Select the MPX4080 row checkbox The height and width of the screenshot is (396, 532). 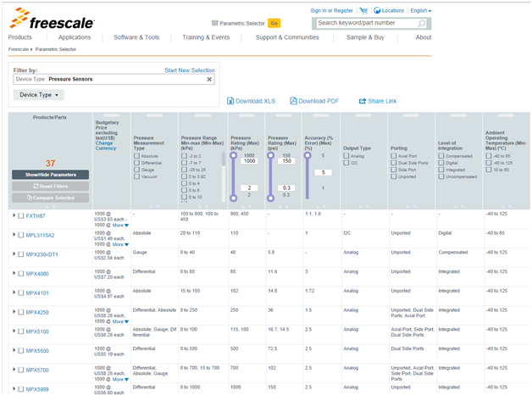click(x=21, y=274)
